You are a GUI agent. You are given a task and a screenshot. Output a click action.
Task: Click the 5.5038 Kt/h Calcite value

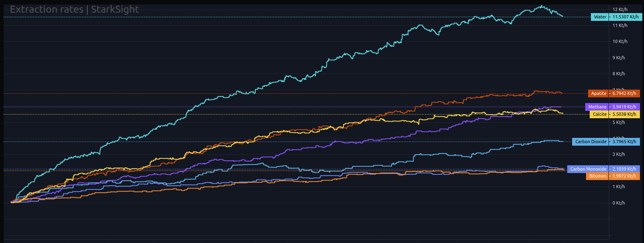pos(625,115)
